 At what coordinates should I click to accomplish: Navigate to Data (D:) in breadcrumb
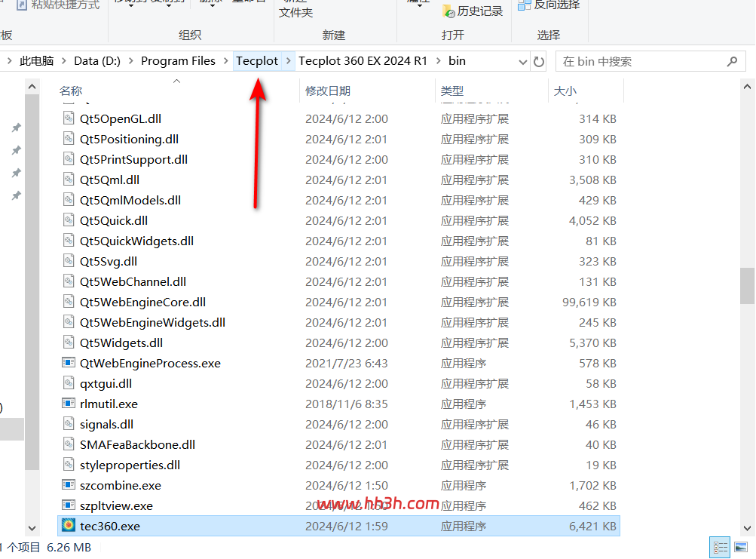pos(97,61)
